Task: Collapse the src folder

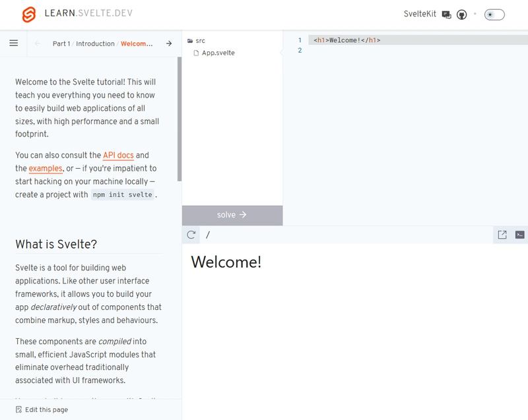Action: 196,41
